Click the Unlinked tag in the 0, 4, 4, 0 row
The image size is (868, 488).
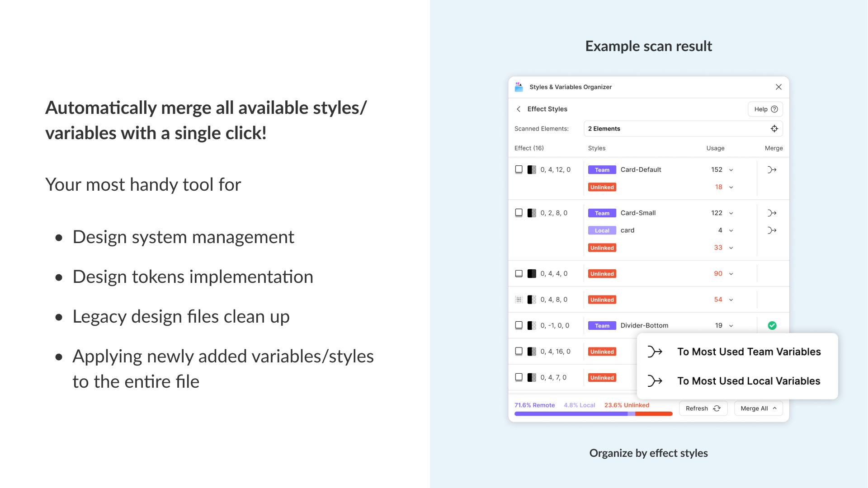click(x=602, y=274)
